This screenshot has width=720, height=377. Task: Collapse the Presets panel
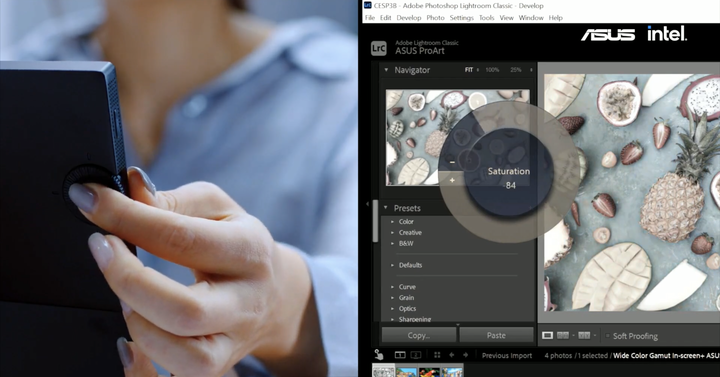pos(386,208)
